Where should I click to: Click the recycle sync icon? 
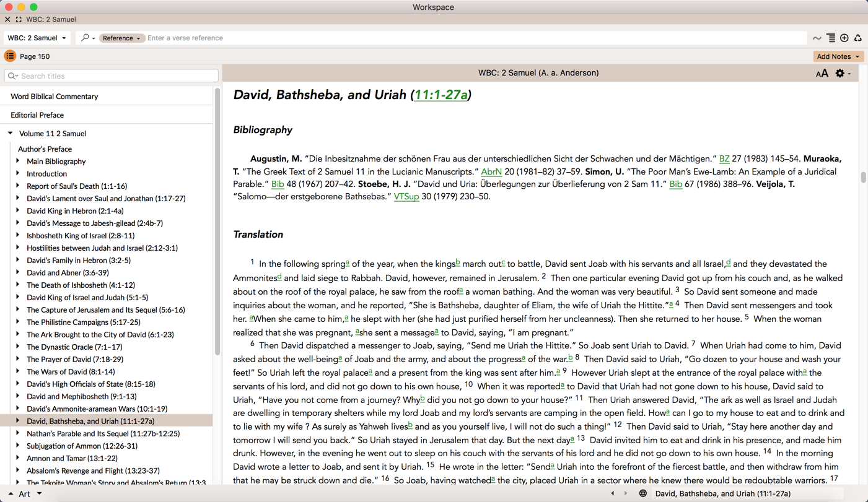(858, 38)
